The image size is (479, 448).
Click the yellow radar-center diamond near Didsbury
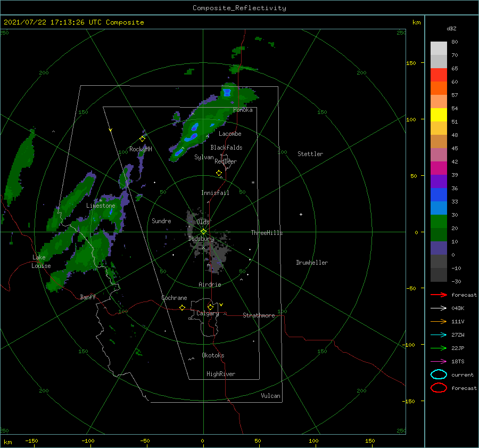pyautogui.click(x=203, y=232)
